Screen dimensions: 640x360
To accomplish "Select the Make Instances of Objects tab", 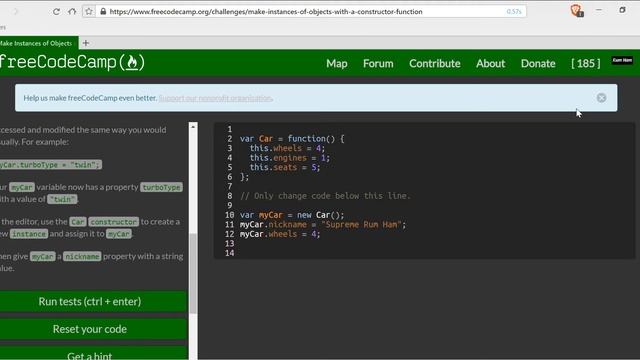I will coord(36,43).
